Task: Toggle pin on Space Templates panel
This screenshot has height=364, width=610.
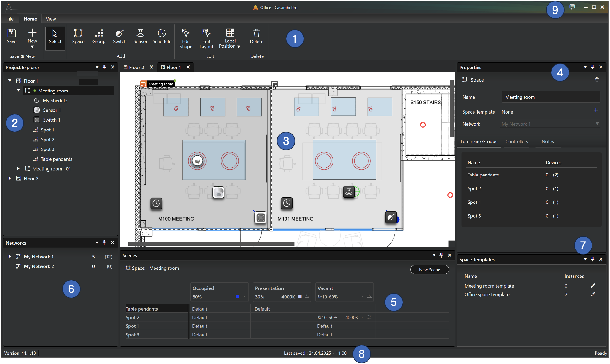Action: pos(592,259)
